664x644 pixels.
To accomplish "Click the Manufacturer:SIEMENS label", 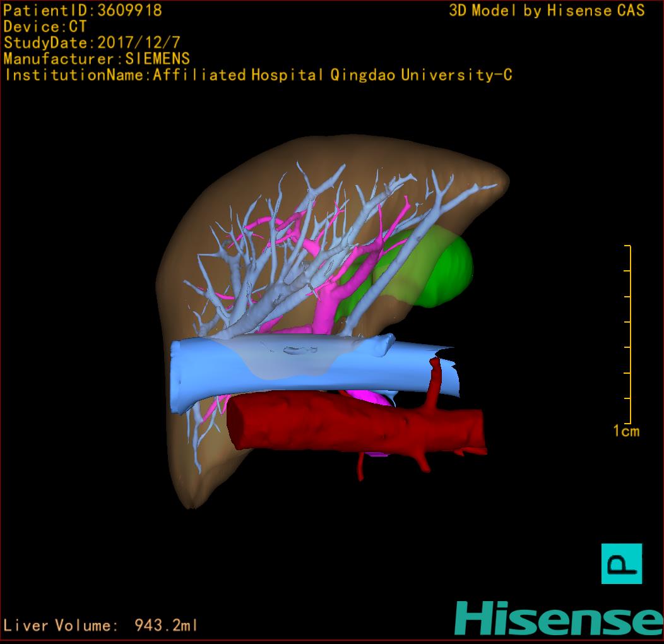I will click(97, 59).
